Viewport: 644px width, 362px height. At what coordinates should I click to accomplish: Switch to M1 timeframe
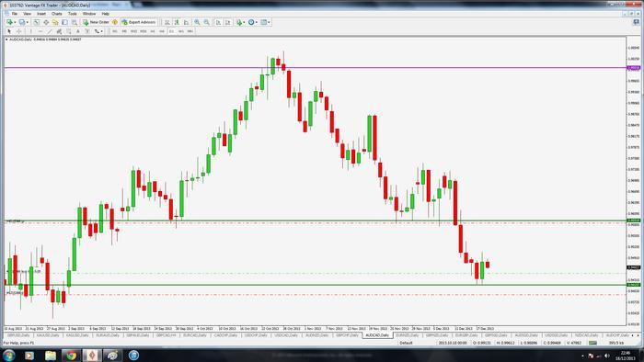click(115, 31)
